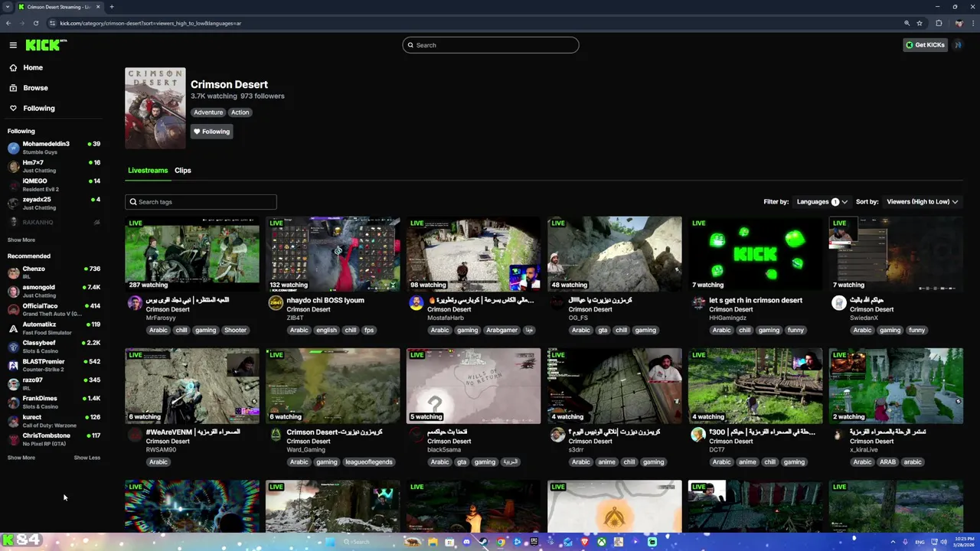
Task: Expand Show More under Following list
Action: coord(21,240)
